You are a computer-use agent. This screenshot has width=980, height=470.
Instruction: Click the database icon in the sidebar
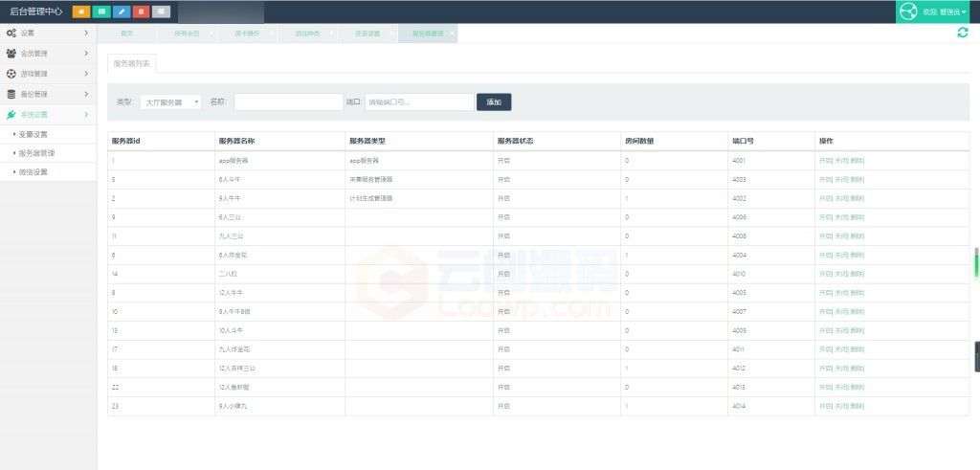(11, 95)
